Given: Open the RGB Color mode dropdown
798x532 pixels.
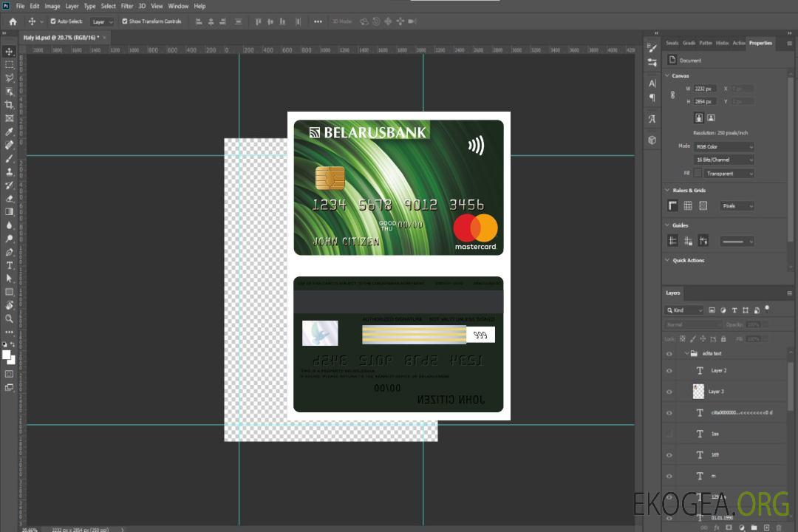Looking at the screenshot, I should pyautogui.click(x=723, y=146).
